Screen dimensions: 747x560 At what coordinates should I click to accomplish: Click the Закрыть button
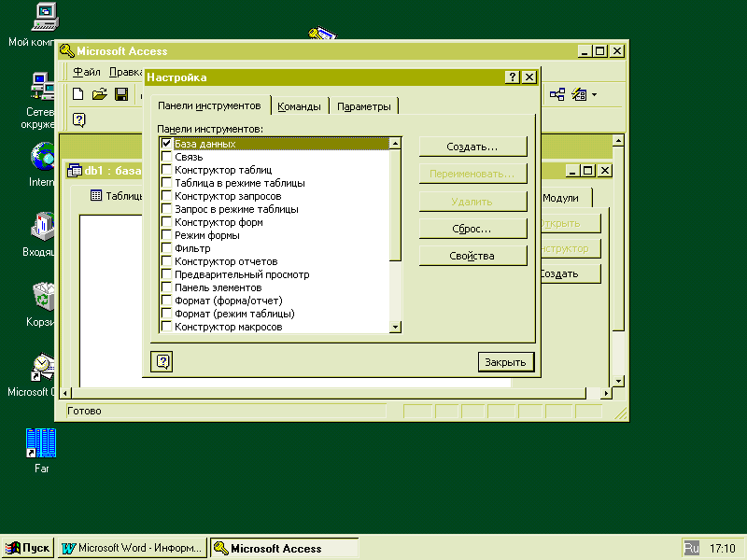(x=506, y=362)
